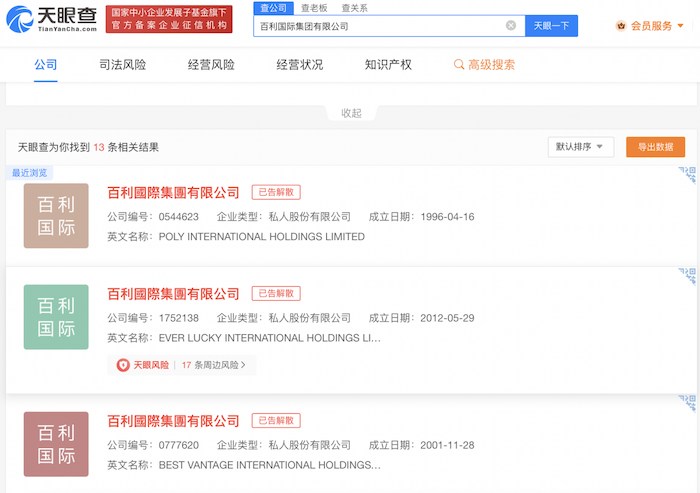The image size is (700, 493).
Task: Show QR code for company 0777620
Action: tap(688, 403)
